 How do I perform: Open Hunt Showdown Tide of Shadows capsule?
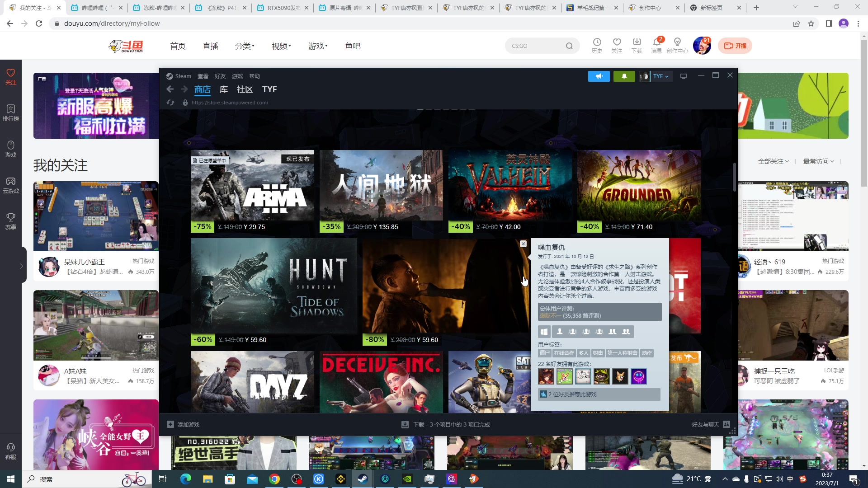(274, 286)
